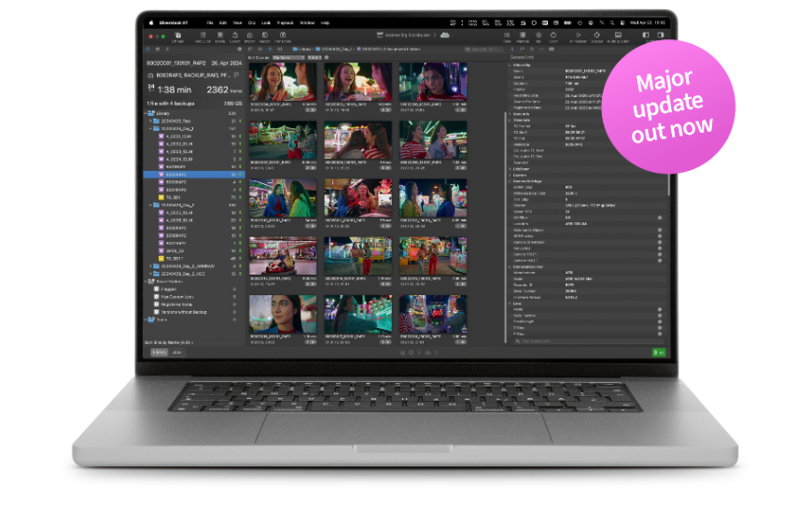Click the Transcode toolbar icon

pyautogui.click(x=282, y=36)
